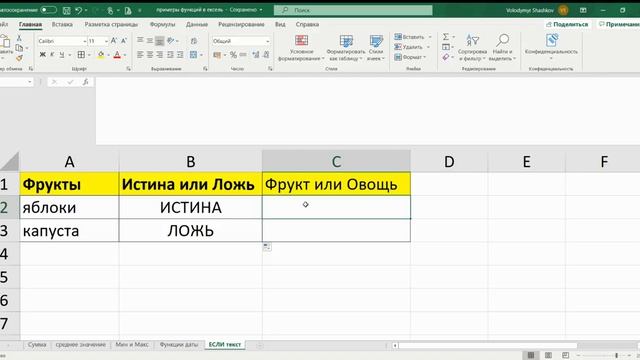This screenshot has width=640, height=360.
Task: Click the Decrease Font Size icon
Action: click(124, 40)
